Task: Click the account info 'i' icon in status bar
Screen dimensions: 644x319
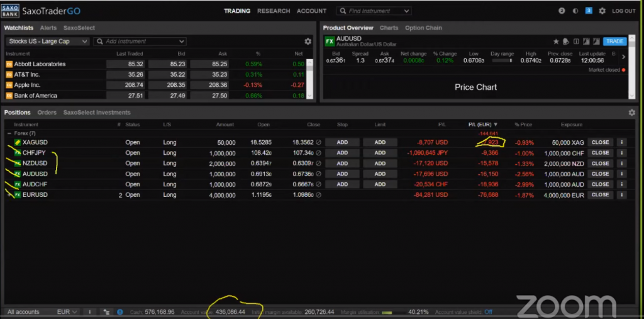Action: (x=89, y=312)
